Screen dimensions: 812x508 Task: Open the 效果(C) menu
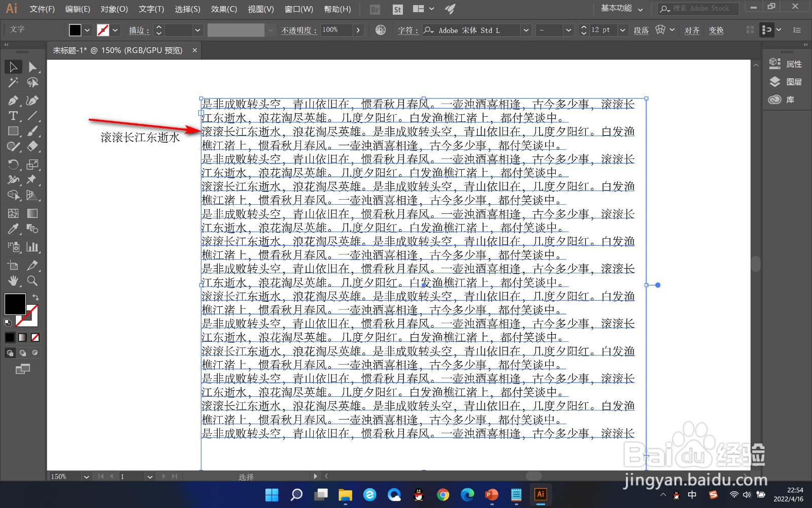tap(224, 9)
